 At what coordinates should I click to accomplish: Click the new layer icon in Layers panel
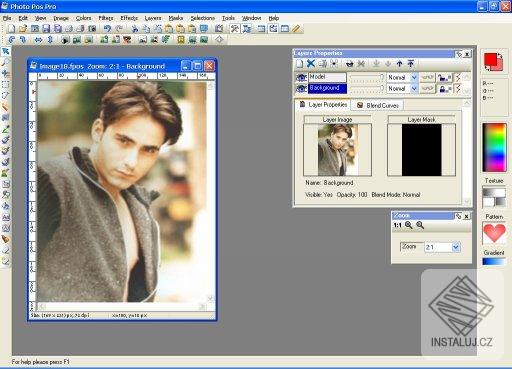300,63
